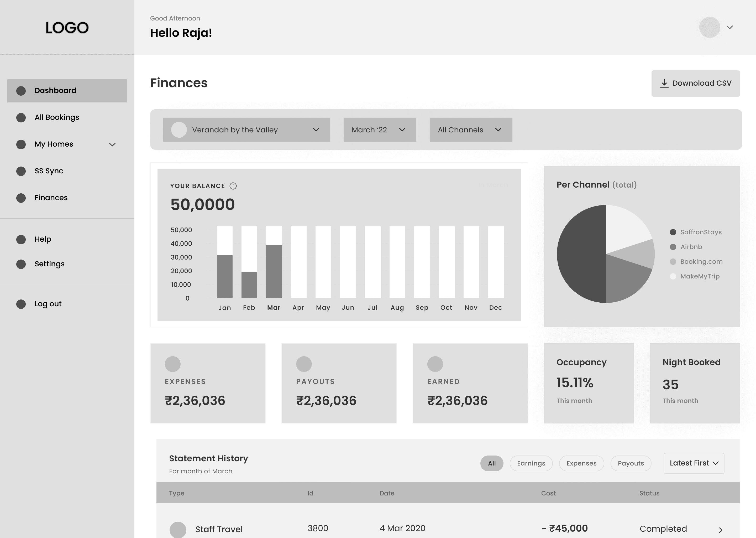Click the Mar bar in balance chart
This screenshot has height=538, width=756.
coord(274,271)
